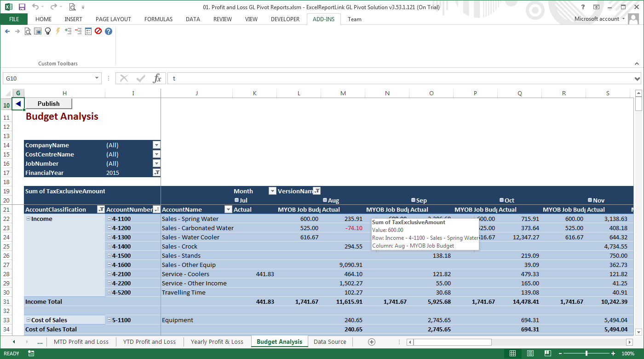The width and height of the screenshot is (644, 359).
Task: Open the VersionName filter dropdown
Action: [316, 191]
